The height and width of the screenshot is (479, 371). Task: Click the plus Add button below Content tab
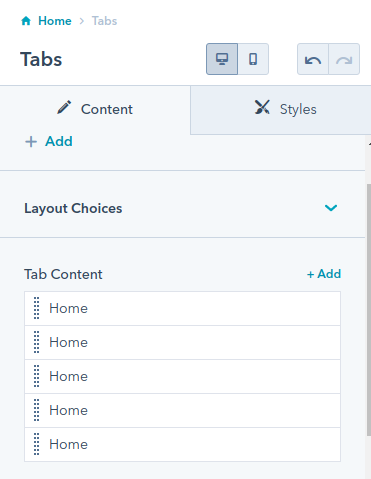coord(49,141)
